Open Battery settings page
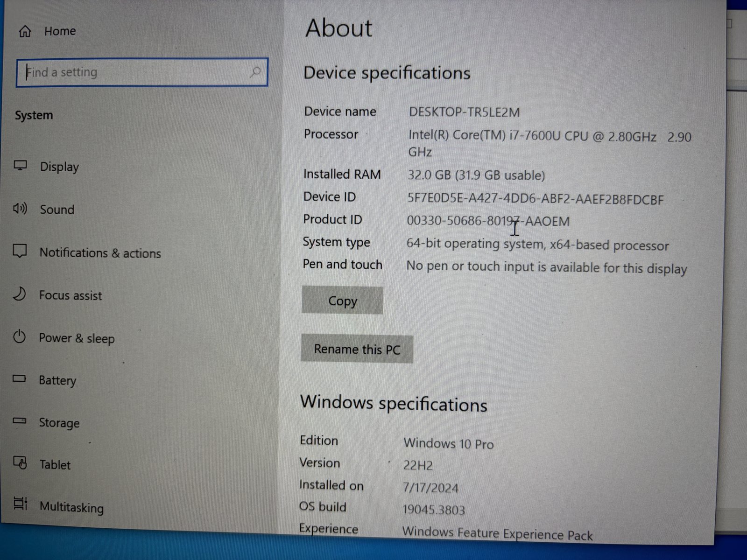Screen dimensions: 747x560 click(x=57, y=380)
